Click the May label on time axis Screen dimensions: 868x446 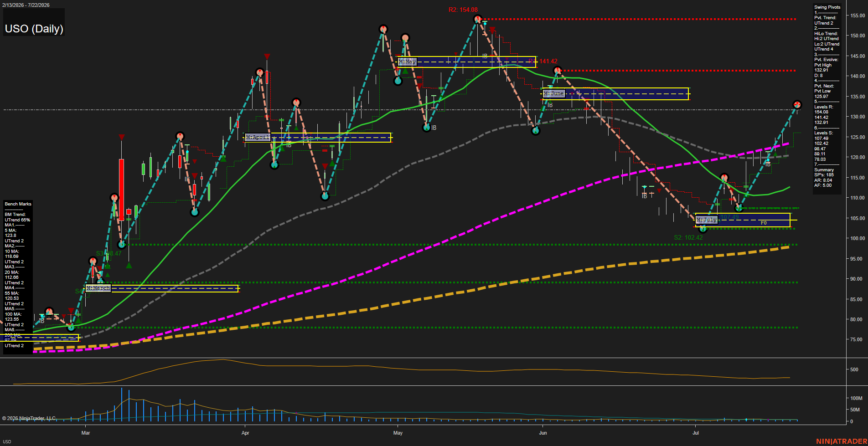point(398,433)
